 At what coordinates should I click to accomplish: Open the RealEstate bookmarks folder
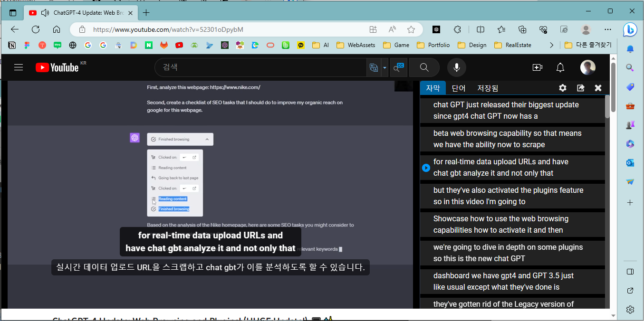tap(513, 45)
